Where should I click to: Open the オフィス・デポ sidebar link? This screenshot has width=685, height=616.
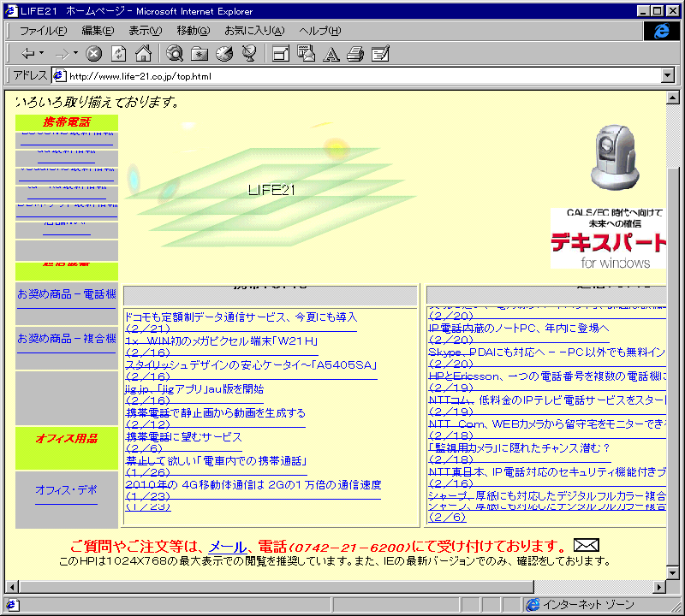[66, 490]
